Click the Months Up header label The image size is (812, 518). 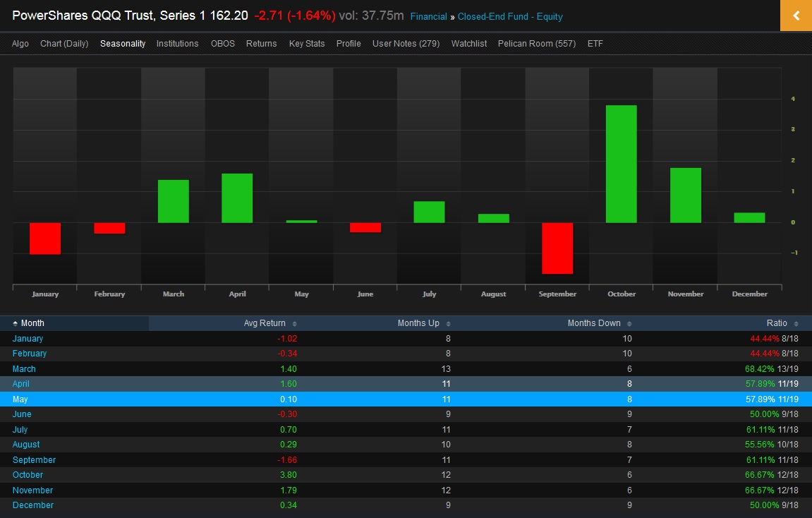[418, 323]
